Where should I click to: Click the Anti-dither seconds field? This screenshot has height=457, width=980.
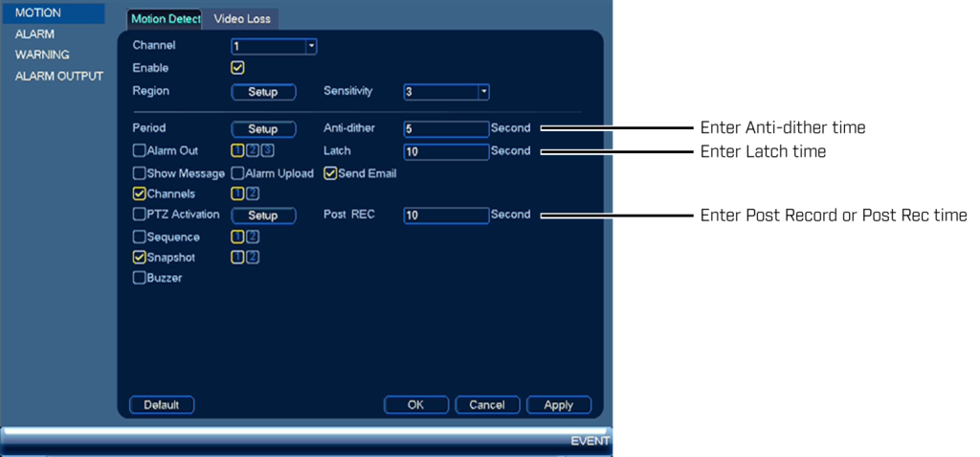tap(446, 129)
